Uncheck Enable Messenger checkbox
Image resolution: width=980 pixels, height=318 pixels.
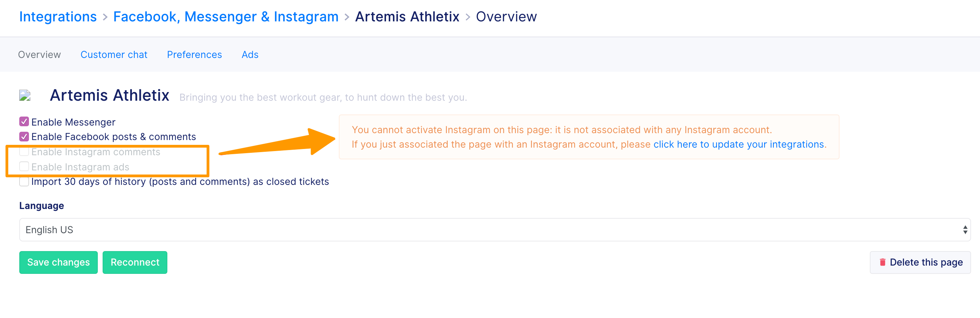24,122
